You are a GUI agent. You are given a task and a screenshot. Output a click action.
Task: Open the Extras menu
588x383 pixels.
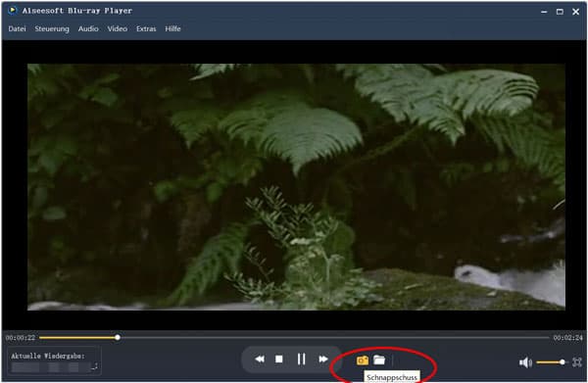146,28
